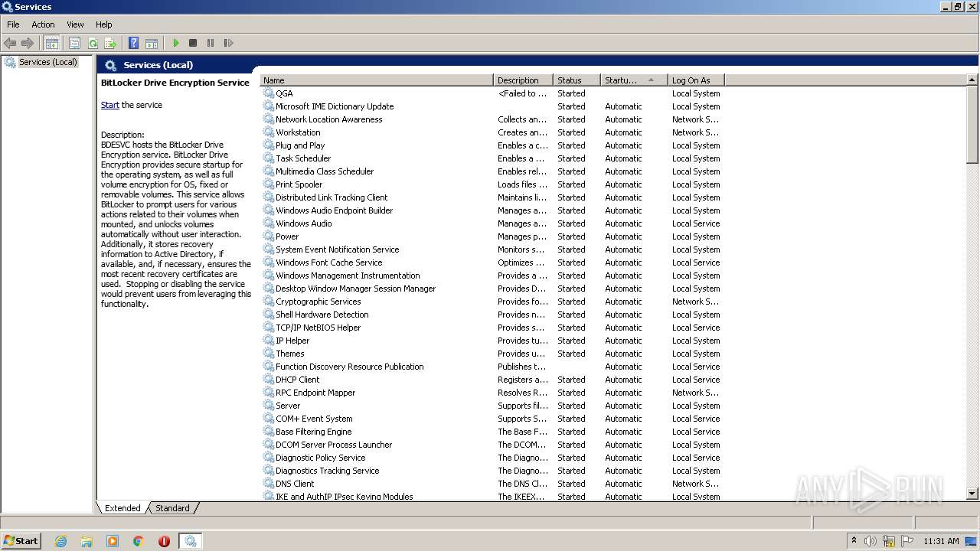
Task: Select the DNS Client service row
Action: pos(492,484)
